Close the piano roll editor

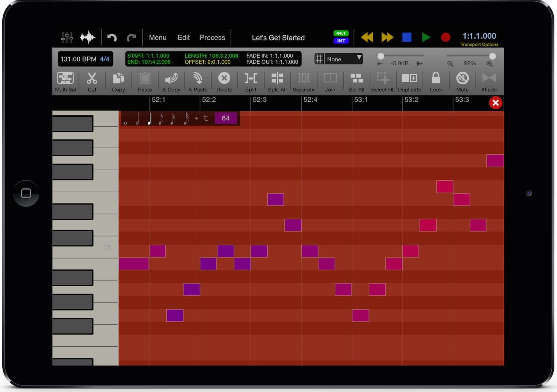(x=496, y=103)
